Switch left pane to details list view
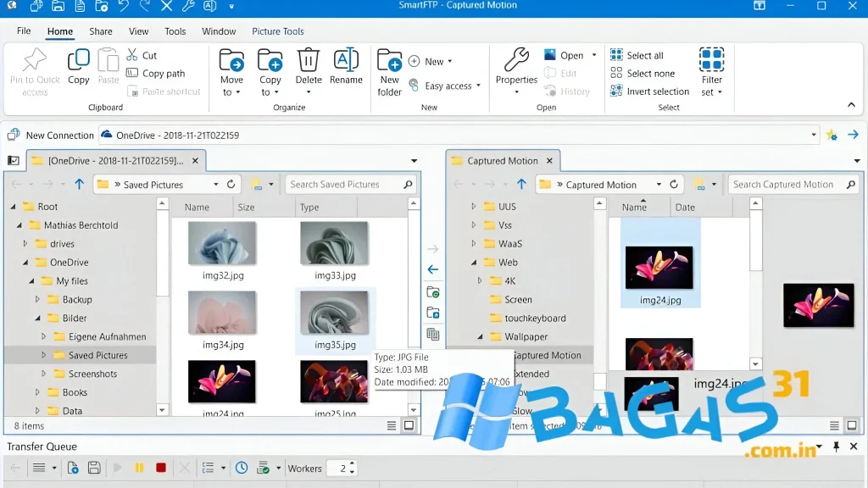The height and width of the screenshot is (488, 868). coord(392,425)
